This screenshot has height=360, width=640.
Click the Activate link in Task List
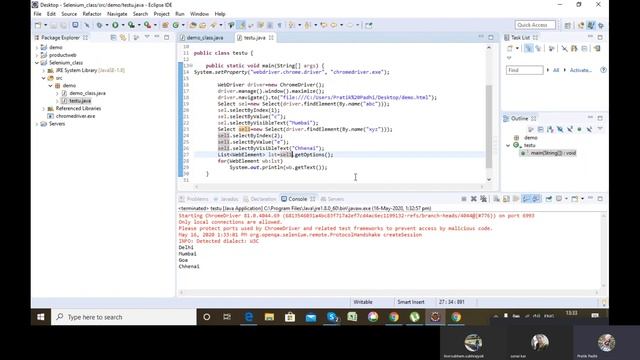[580, 70]
